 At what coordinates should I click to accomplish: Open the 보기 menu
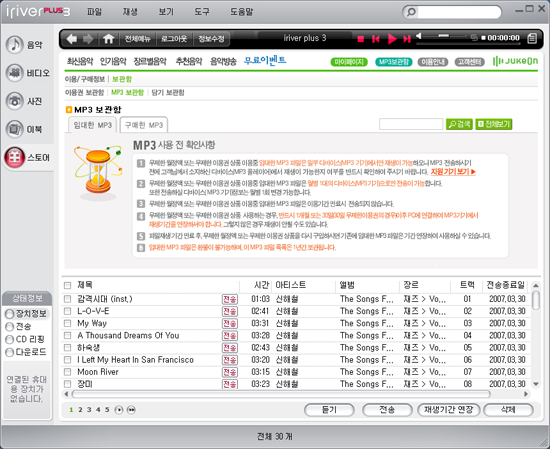pyautogui.click(x=166, y=12)
